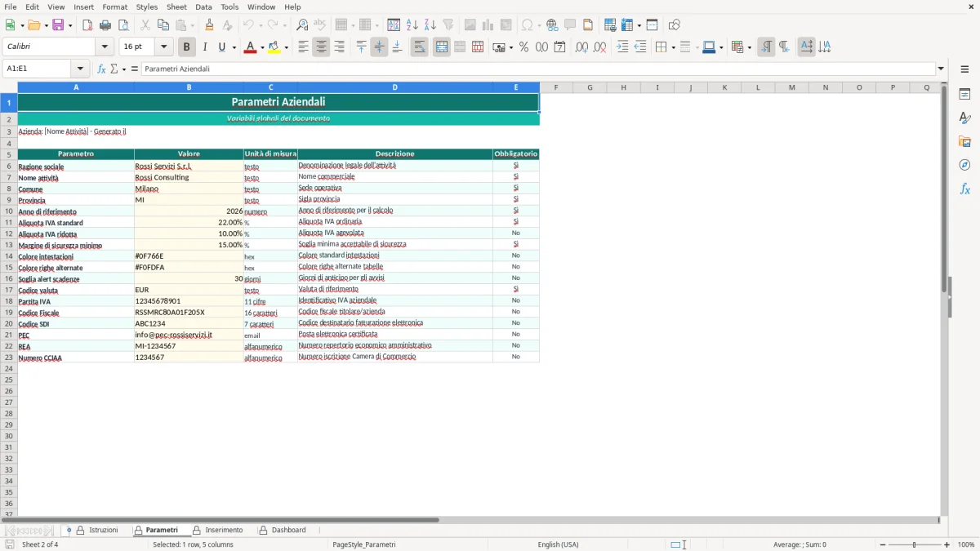Image resolution: width=980 pixels, height=551 pixels.
Task: Open the Sheet menu
Action: click(x=176, y=7)
